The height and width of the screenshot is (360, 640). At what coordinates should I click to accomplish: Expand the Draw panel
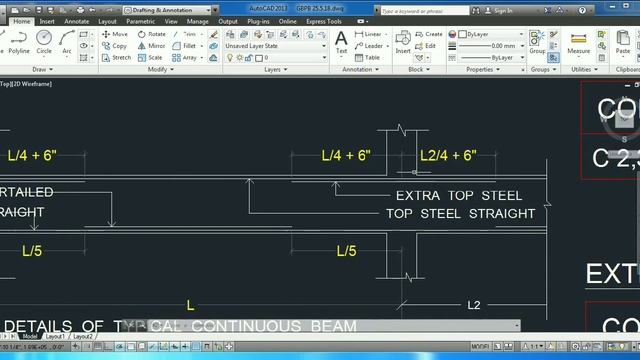click(x=42, y=69)
